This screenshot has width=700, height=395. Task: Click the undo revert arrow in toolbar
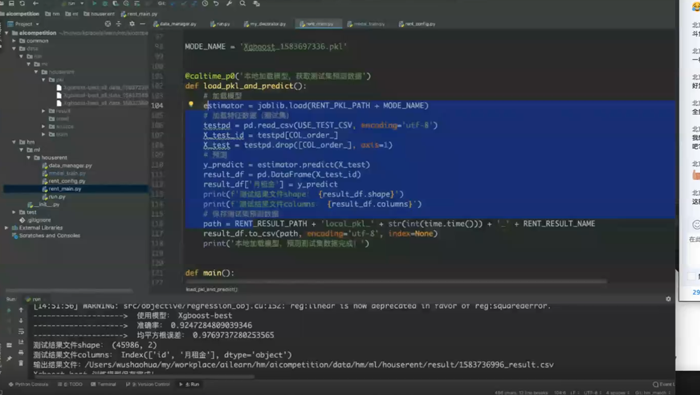tap(216, 4)
